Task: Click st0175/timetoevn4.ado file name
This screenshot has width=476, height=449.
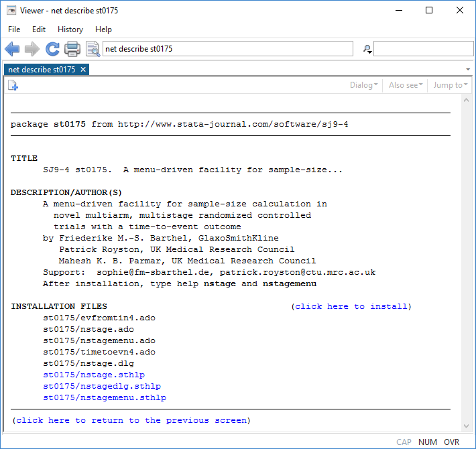Action: point(99,352)
